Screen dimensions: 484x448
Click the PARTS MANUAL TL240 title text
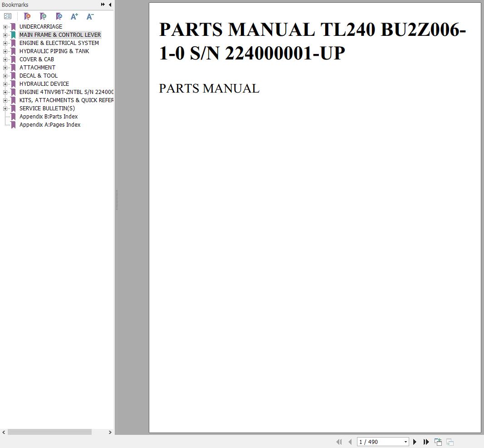tap(312, 41)
